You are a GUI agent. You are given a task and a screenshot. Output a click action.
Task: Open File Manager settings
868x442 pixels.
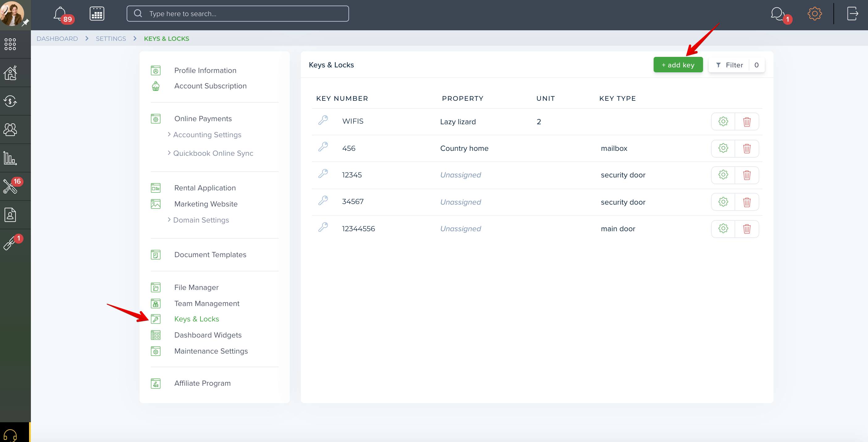[196, 287]
